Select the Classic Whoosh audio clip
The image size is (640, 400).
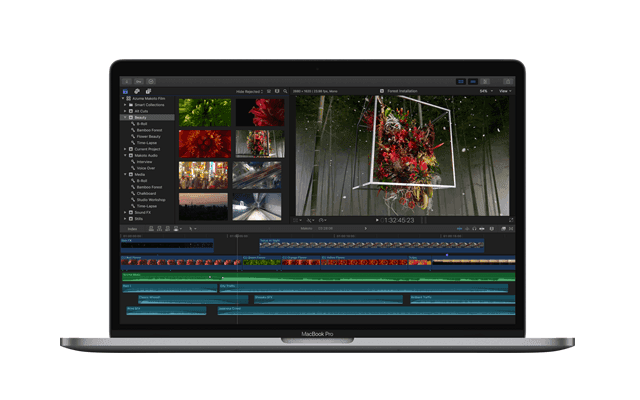click(193, 300)
